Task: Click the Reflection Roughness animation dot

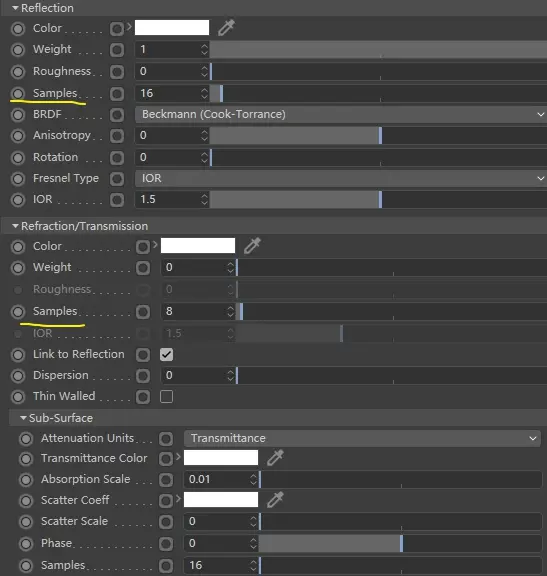Action: pos(18,72)
